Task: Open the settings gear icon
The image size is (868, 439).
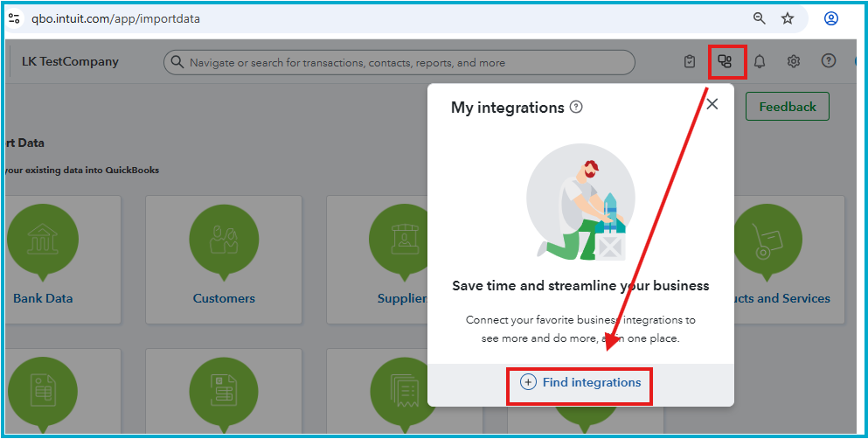Action: click(794, 61)
